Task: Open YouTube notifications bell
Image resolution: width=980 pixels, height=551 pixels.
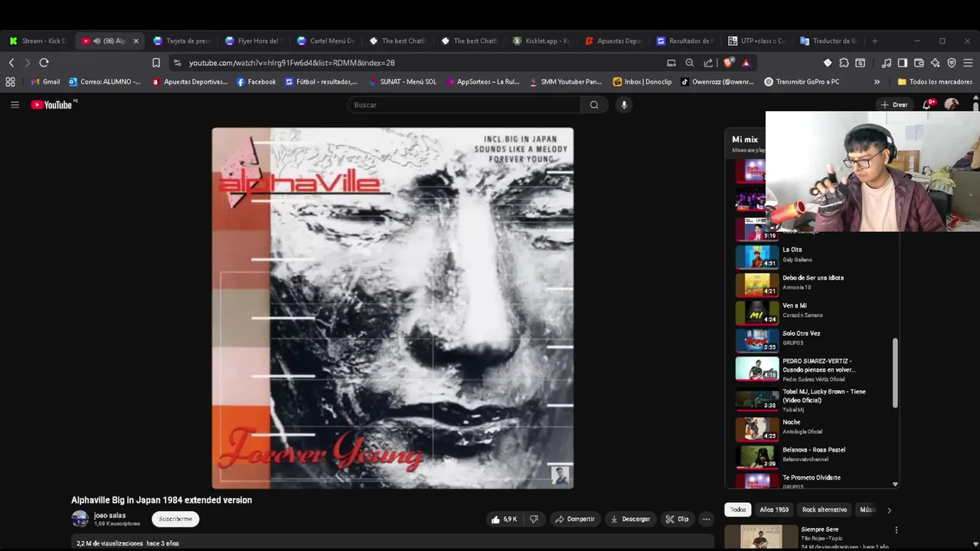Action: pyautogui.click(x=926, y=105)
